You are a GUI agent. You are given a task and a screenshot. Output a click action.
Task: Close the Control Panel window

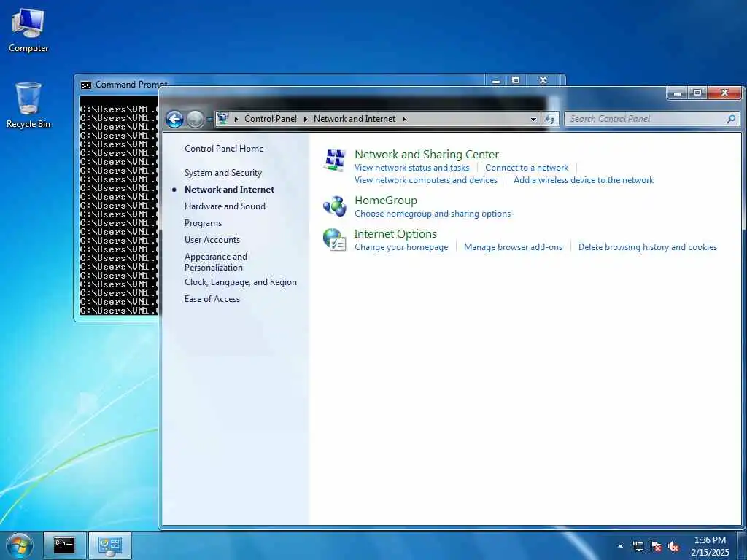point(724,93)
